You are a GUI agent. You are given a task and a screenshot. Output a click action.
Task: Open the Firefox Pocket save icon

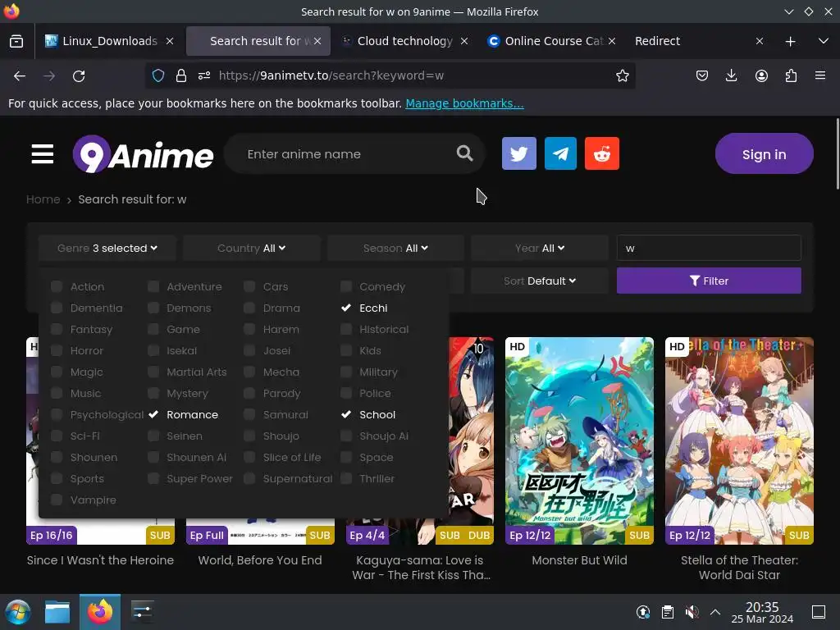pyautogui.click(x=702, y=75)
